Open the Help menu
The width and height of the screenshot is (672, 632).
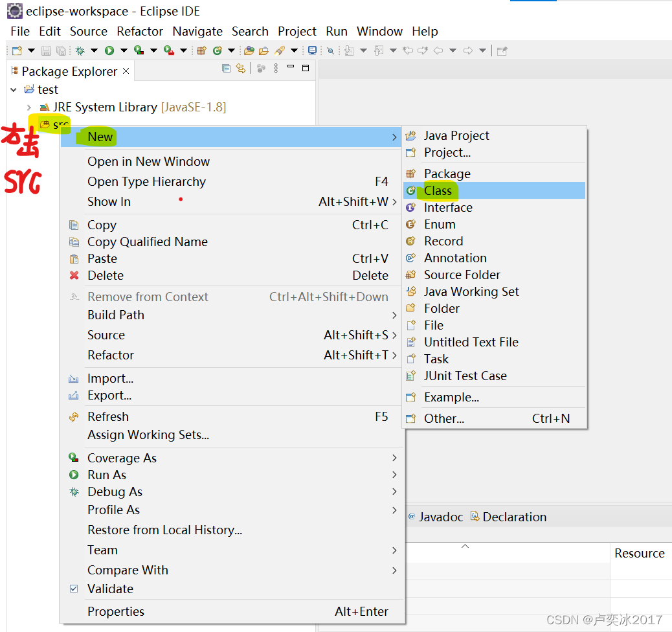click(425, 31)
